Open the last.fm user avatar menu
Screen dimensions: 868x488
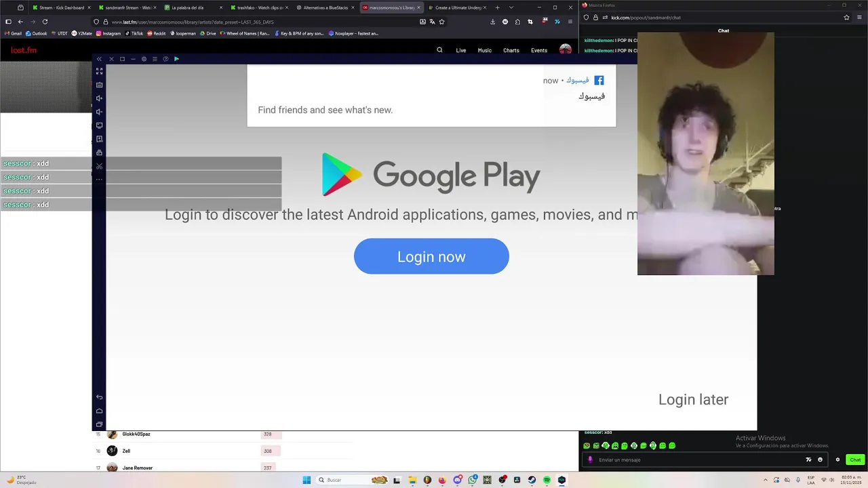(565, 49)
